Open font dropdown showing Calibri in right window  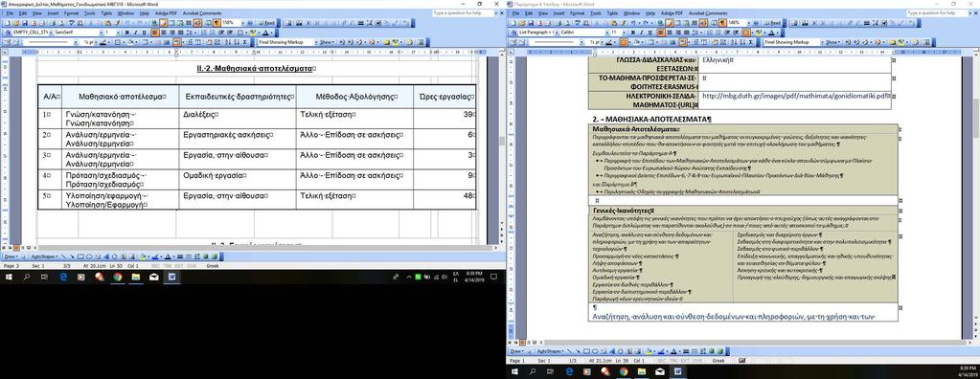(x=607, y=33)
